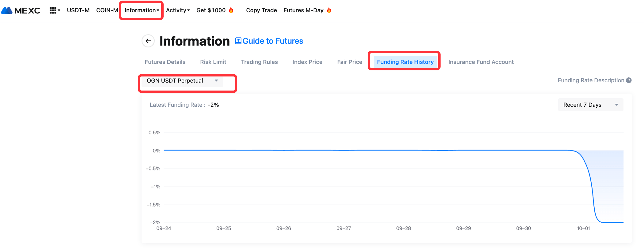Click the Funding Rate Description help icon
The width and height of the screenshot is (644, 249).
point(629,80)
